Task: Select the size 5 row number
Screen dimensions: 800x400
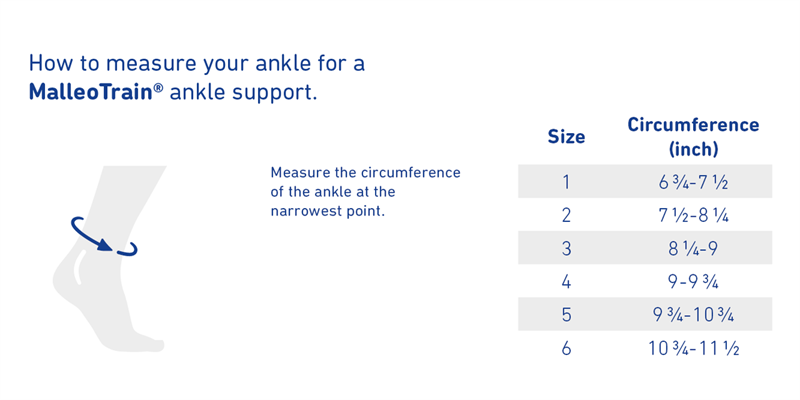Action: coord(566,315)
